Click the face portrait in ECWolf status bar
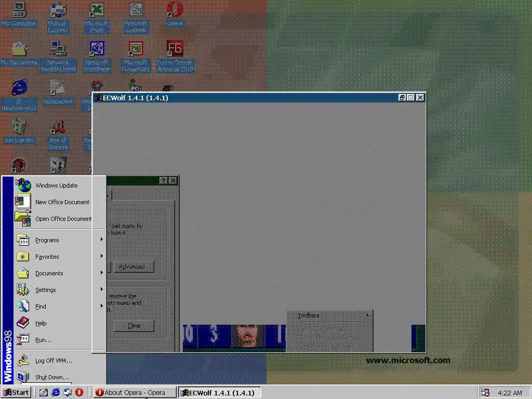This screenshot has height=399, width=532. [248, 336]
